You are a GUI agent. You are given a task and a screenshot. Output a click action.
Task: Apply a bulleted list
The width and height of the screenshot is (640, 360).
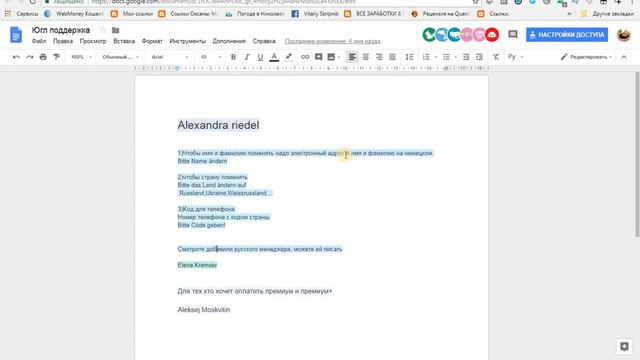(x=446, y=57)
